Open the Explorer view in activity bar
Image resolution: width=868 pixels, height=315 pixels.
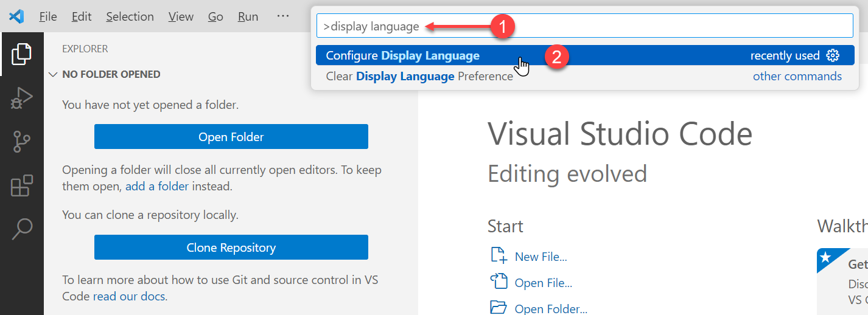[21, 54]
